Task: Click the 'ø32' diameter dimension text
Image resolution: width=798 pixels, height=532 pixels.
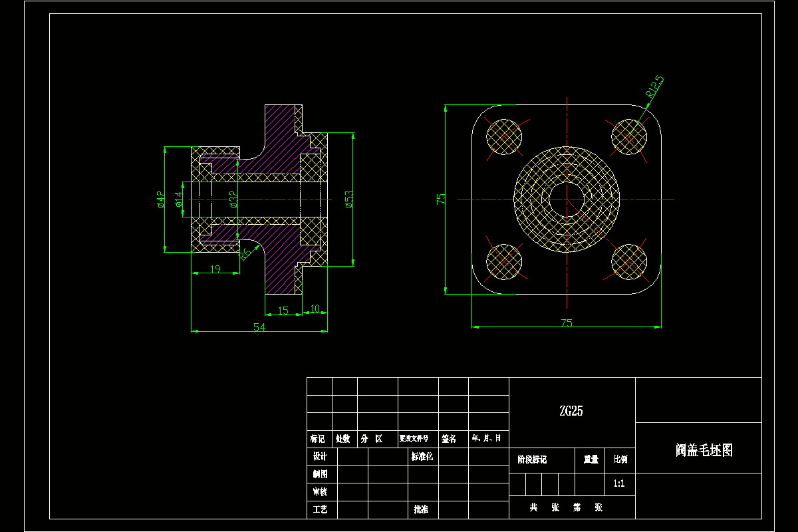Action: tap(233, 199)
